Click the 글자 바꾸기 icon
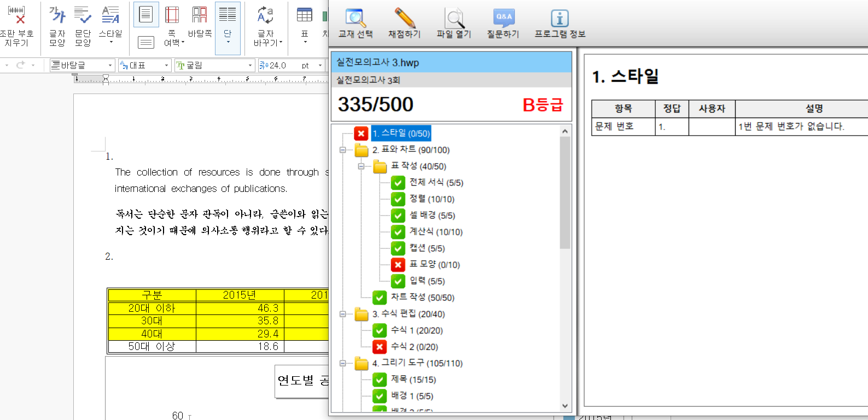 267,26
